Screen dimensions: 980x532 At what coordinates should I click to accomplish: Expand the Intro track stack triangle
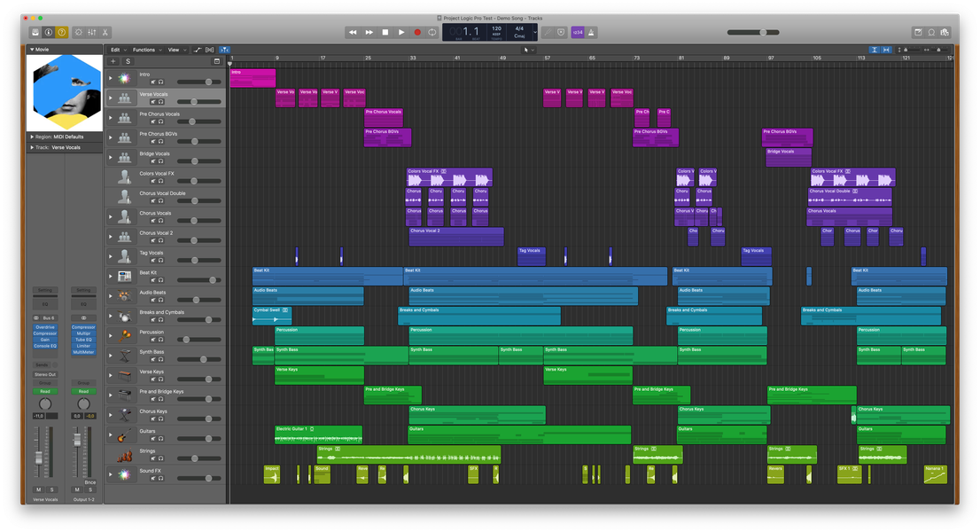[112, 78]
